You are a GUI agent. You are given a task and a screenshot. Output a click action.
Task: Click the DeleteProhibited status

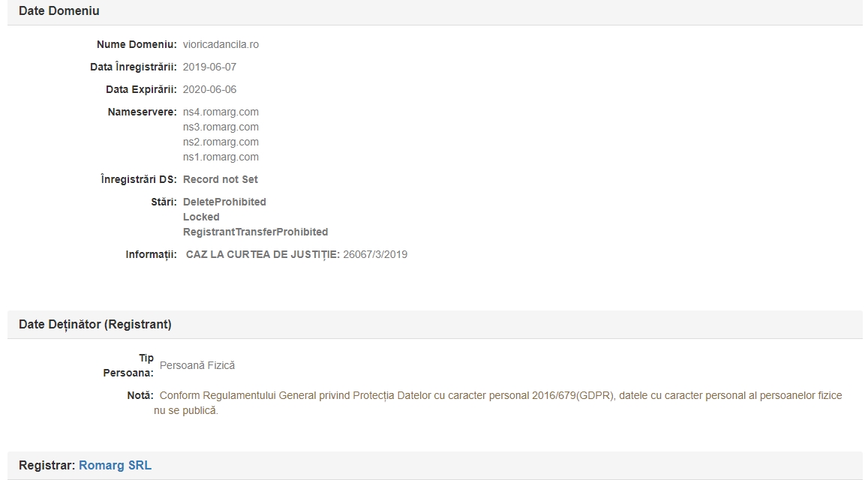(x=224, y=202)
